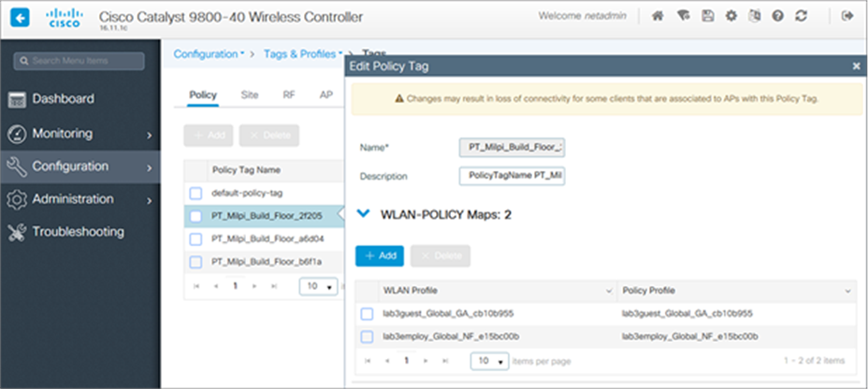The image size is (868, 389).
Task: Click the Search Menu Items field
Action: tap(79, 61)
